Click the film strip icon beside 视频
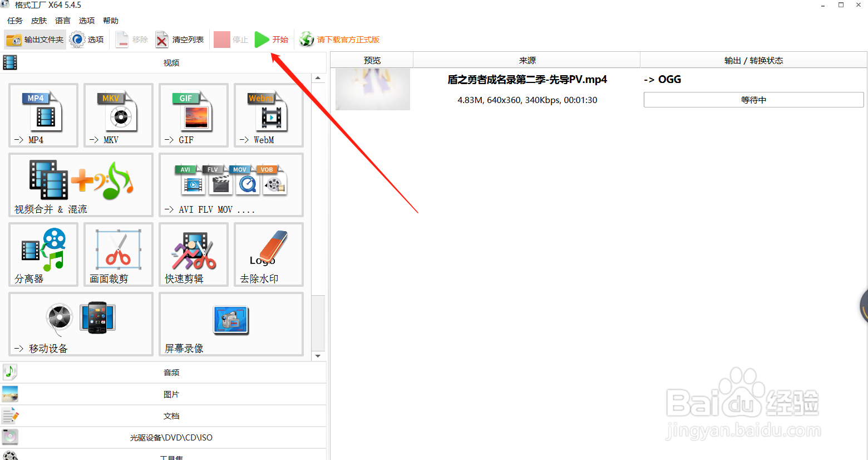 (x=10, y=62)
